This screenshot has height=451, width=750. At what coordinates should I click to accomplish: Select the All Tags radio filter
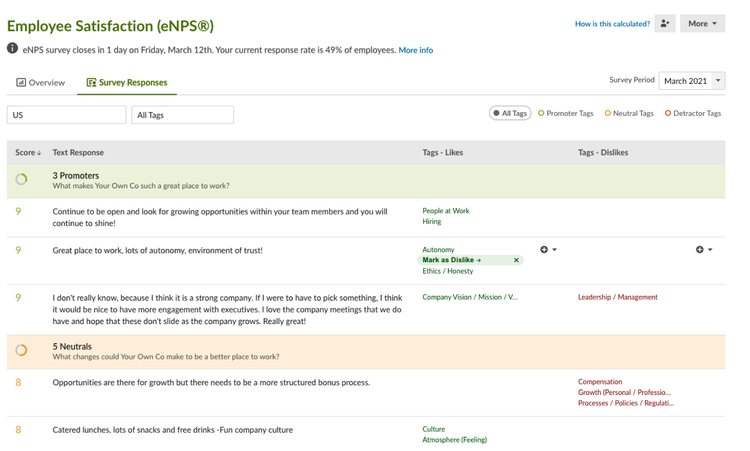click(x=510, y=113)
